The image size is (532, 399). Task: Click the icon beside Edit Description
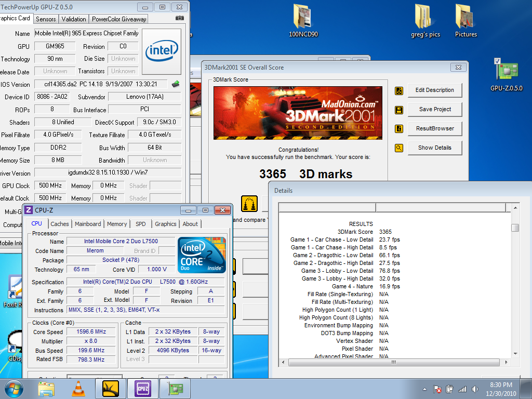coord(399,90)
